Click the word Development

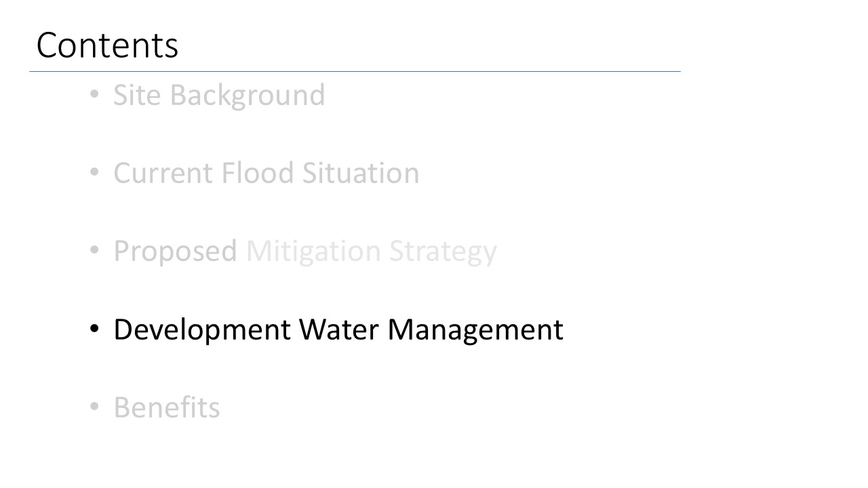point(201,329)
